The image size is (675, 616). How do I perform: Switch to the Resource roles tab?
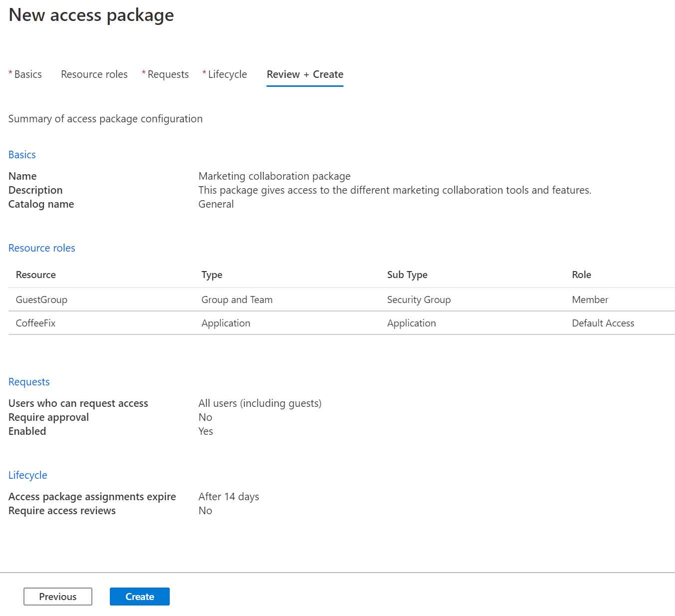94,74
